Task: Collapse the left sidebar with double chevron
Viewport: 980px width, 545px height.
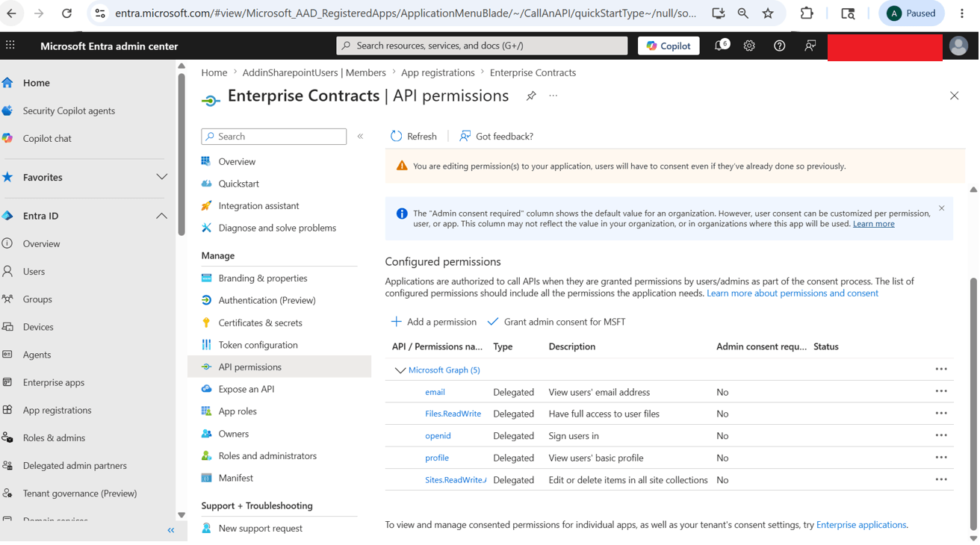Action: click(170, 530)
